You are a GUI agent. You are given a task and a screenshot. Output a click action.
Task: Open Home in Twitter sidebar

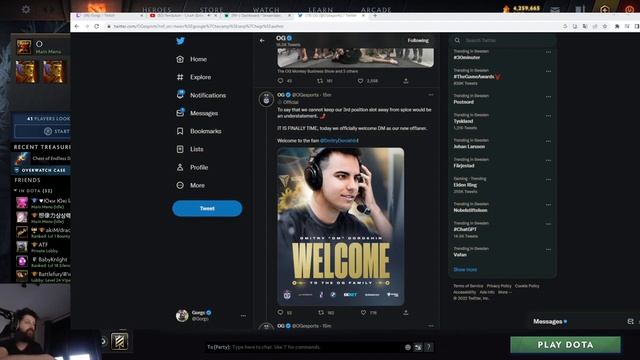coord(191,59)
